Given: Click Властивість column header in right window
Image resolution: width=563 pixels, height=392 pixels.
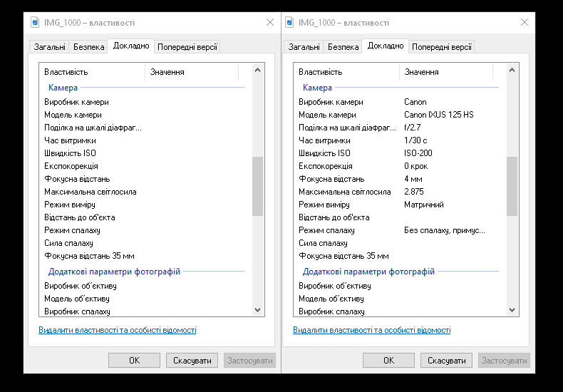Looking at the screenshot, I should (346, 72).
